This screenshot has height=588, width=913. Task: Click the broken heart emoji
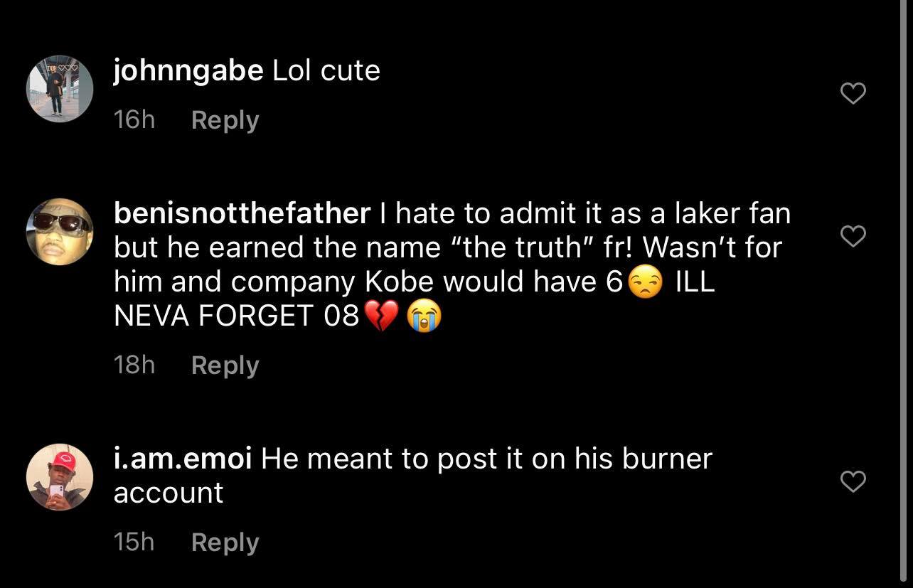pos(382,316)
